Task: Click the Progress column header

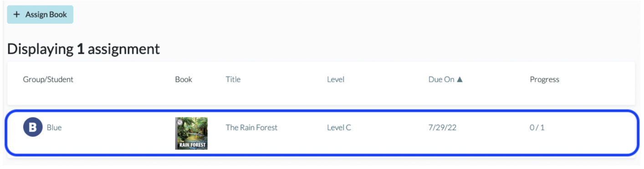Action: click(x=544, y=79)
